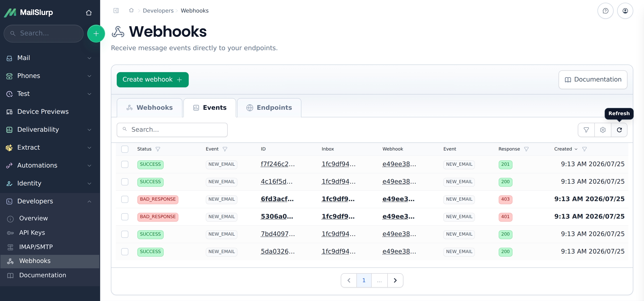Go to page 1

(x=364, y=280)
